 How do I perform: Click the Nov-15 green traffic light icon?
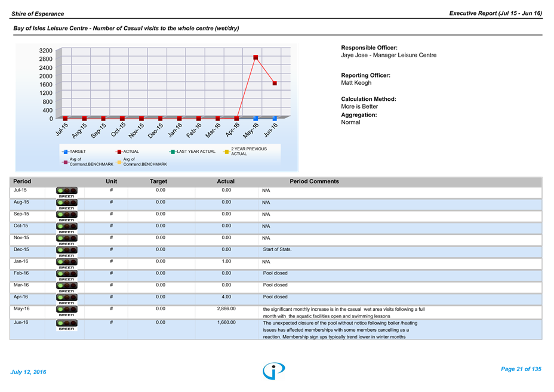[x=66, y=240]
